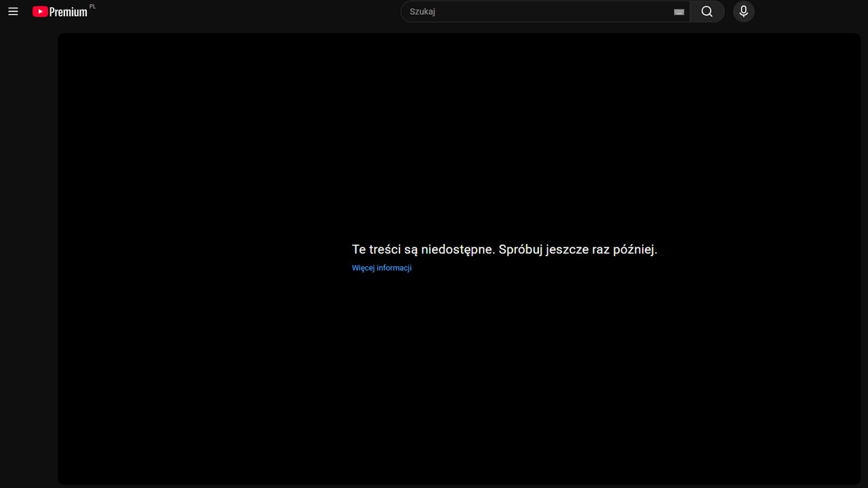Focus the Szukaj search field
This screenshot has height=488, width=868.
click(x=536, y=12)
